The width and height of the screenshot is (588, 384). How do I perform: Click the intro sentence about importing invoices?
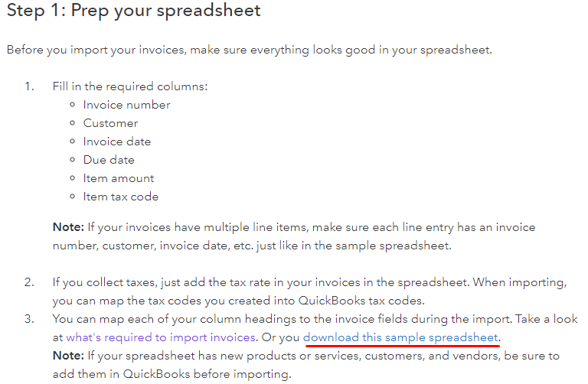tap(250, 50)
